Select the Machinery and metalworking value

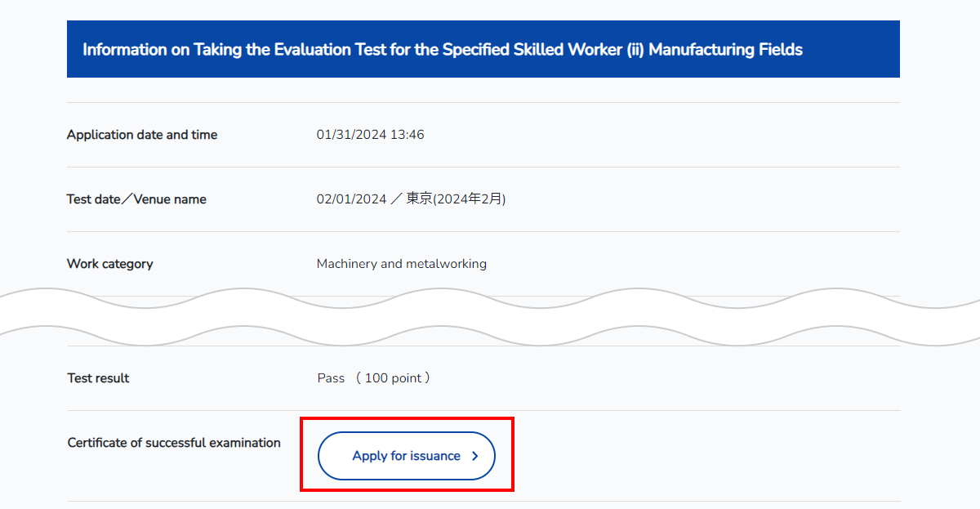(402, 264)
